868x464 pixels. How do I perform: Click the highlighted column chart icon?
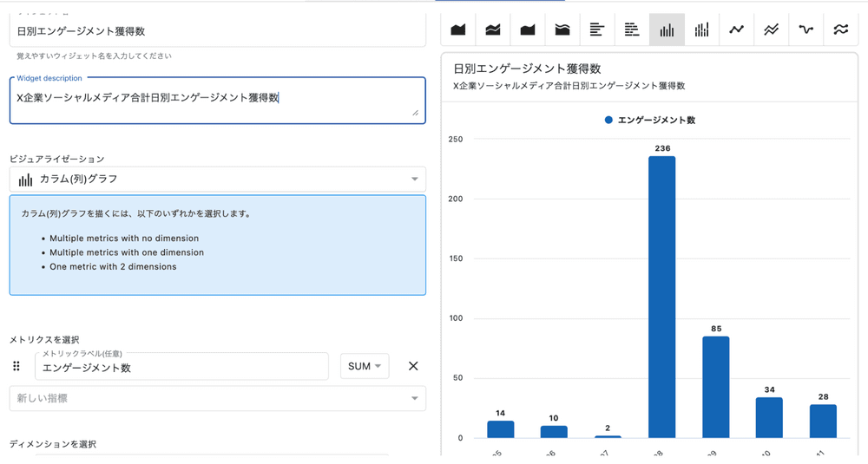[667, 29]
